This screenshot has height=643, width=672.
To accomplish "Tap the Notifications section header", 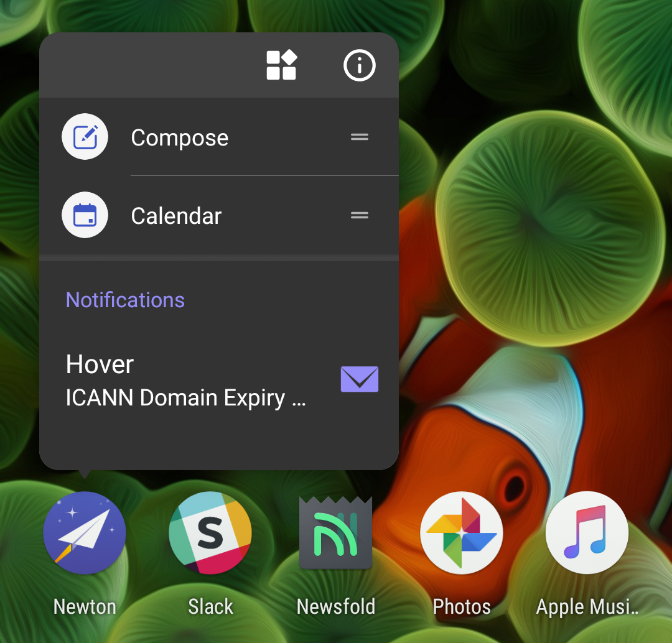I will coord(125,300).
